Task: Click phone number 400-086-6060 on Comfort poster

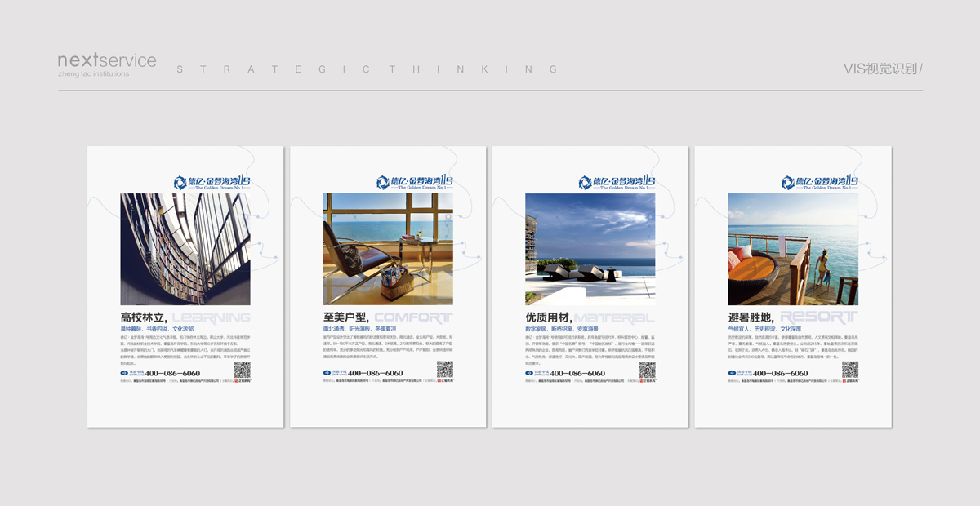Action: 375,373
